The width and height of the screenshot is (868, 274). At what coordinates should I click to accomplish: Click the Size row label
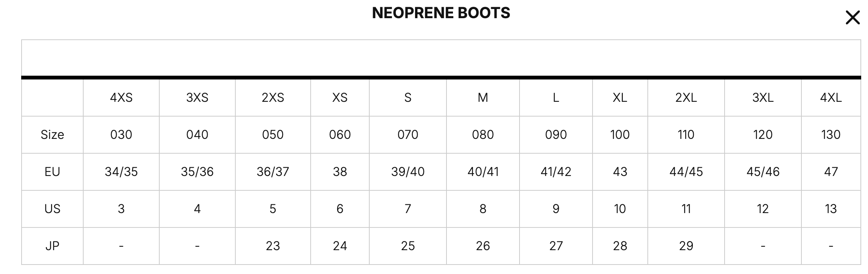52,135
